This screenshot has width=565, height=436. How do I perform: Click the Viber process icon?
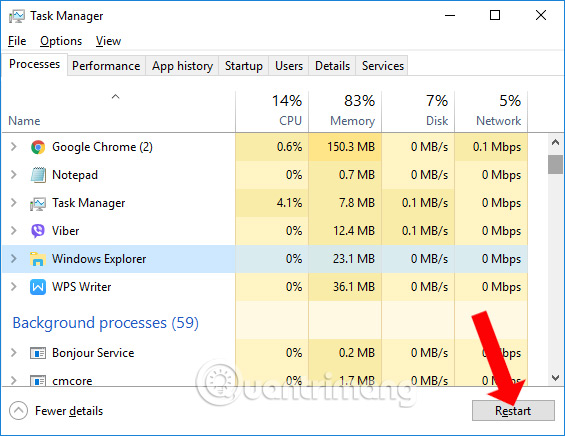click(x=38, y=231)
